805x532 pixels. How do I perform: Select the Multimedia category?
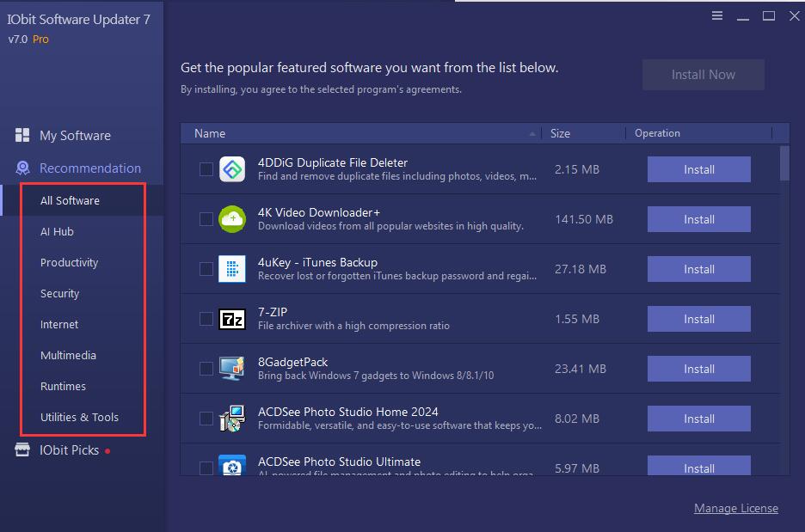pyautogui.click(x=68, y=355)
